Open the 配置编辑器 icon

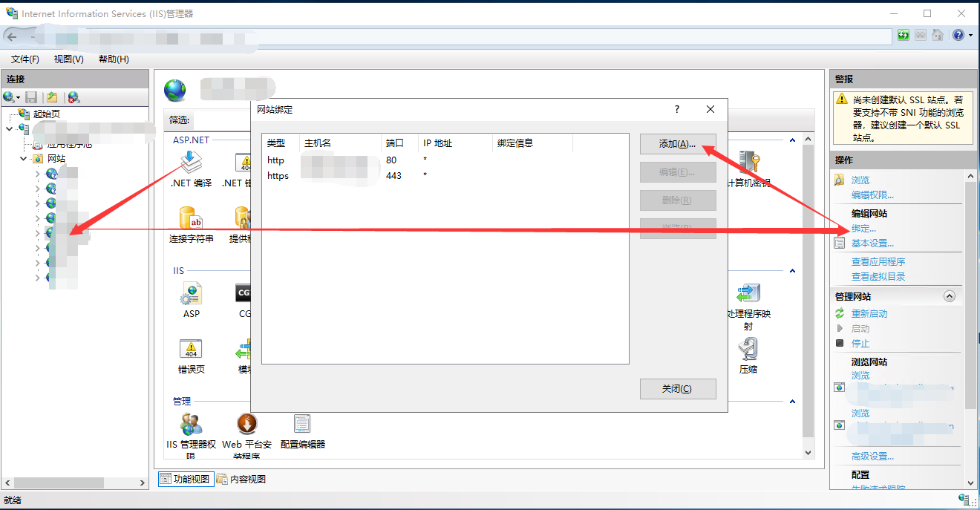(x=302, y=424)
